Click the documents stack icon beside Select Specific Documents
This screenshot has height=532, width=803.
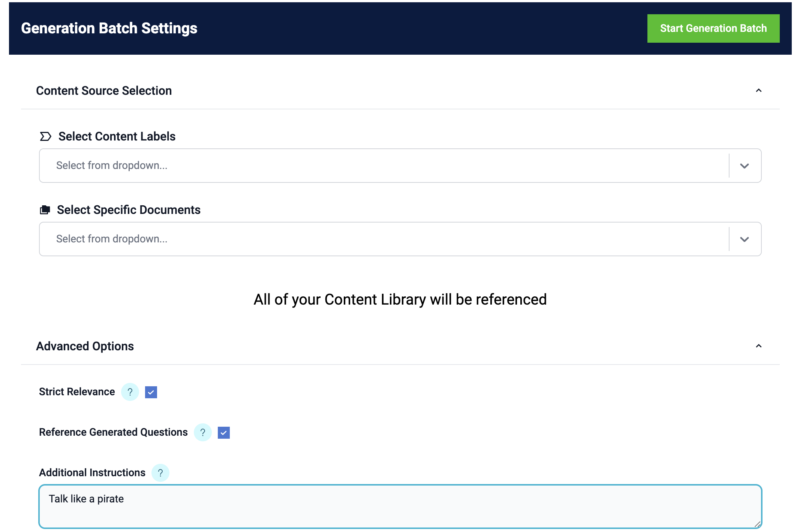pyautogui.click(x=45, y=210)
